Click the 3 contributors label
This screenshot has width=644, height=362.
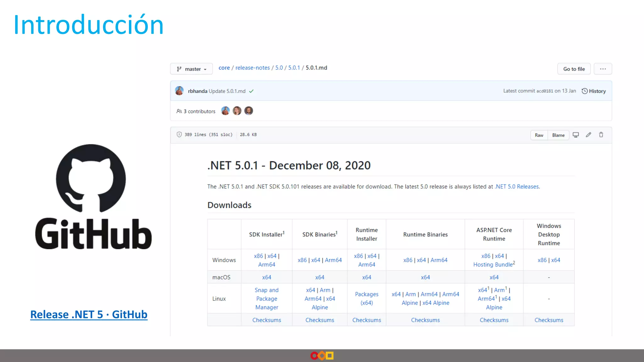pyautogui.click(x=196, y=111)
